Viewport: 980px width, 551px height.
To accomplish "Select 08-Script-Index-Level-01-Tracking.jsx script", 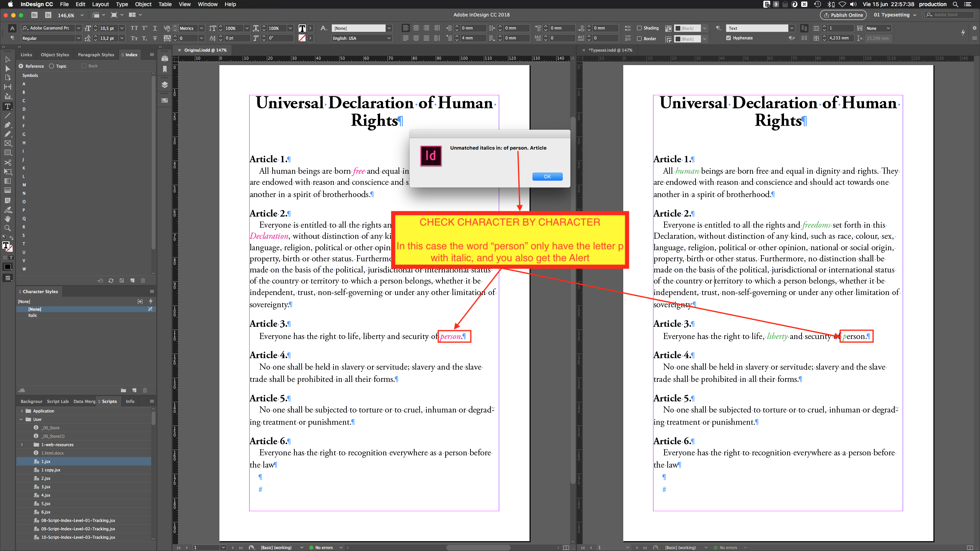I will (84, 520).
